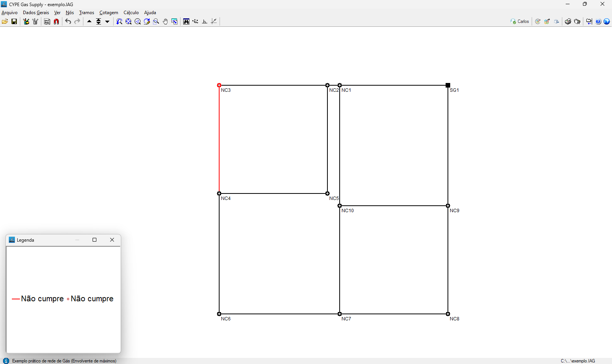612x364 pixels.
Task: Click the circular-arrow BIM update icon
Action: pyautogui.click(x=538, y=21)
